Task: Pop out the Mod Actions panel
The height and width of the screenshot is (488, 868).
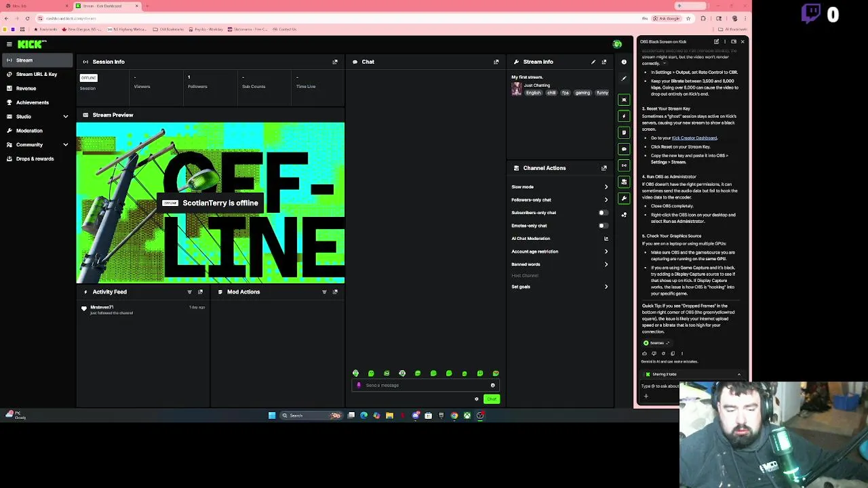Action: pos(335,292)
